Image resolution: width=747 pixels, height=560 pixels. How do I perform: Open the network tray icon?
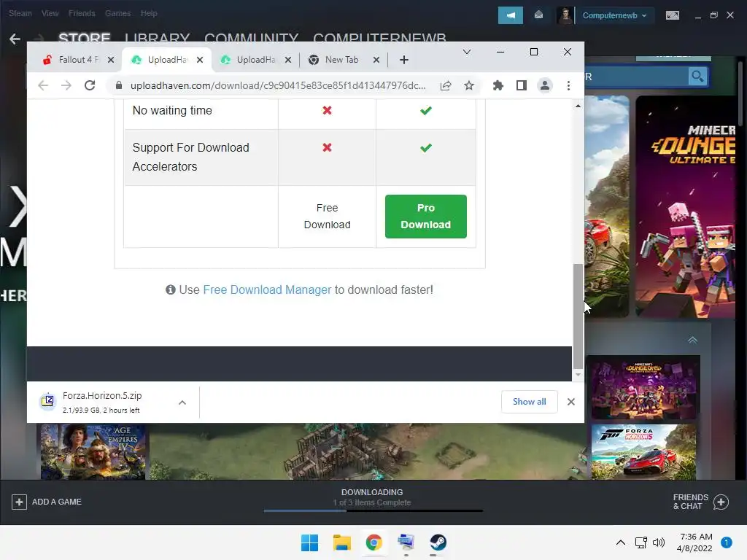(x=640, y=542)
